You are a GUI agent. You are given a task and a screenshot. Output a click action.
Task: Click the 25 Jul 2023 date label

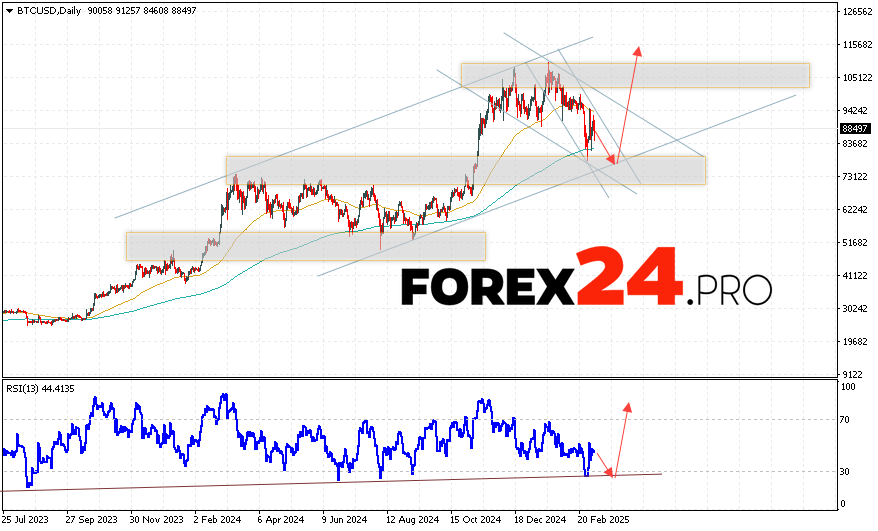tap(26, 520)
